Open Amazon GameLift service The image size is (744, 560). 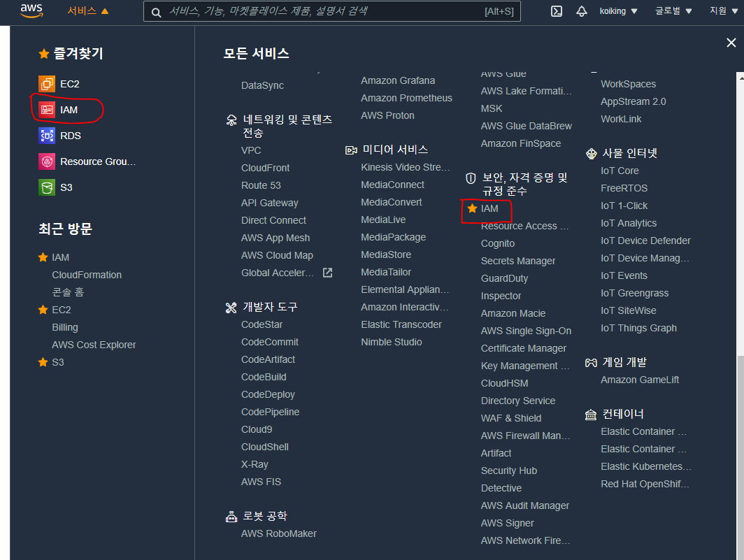point(640,380)
